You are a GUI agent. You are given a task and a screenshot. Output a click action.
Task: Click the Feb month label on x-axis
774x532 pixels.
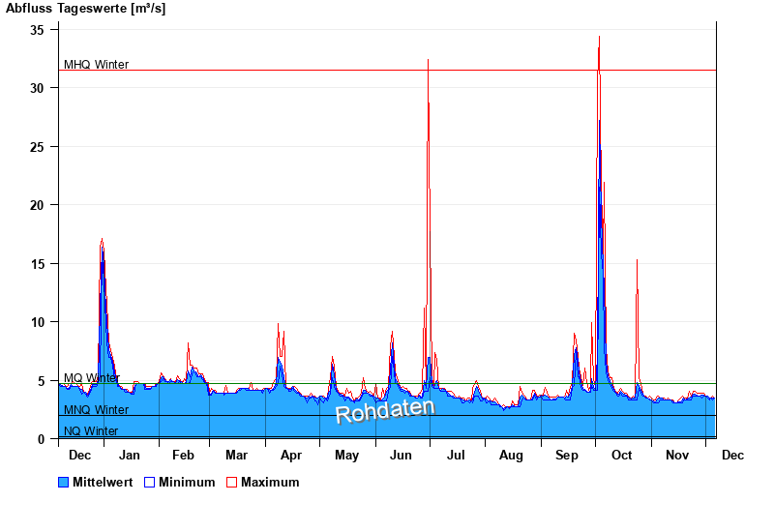[x=183, y=456]
